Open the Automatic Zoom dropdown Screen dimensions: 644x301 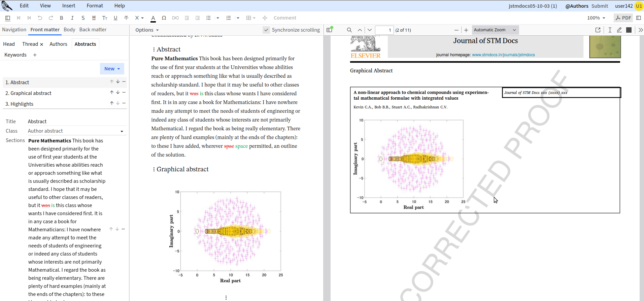click(495, 30)
